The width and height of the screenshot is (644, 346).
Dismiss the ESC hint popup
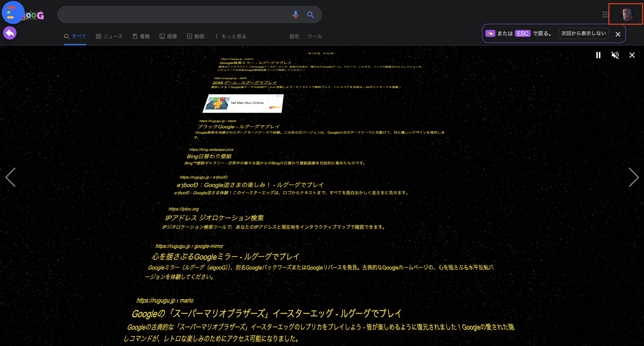pyautogui.click(x=618, y=34)
